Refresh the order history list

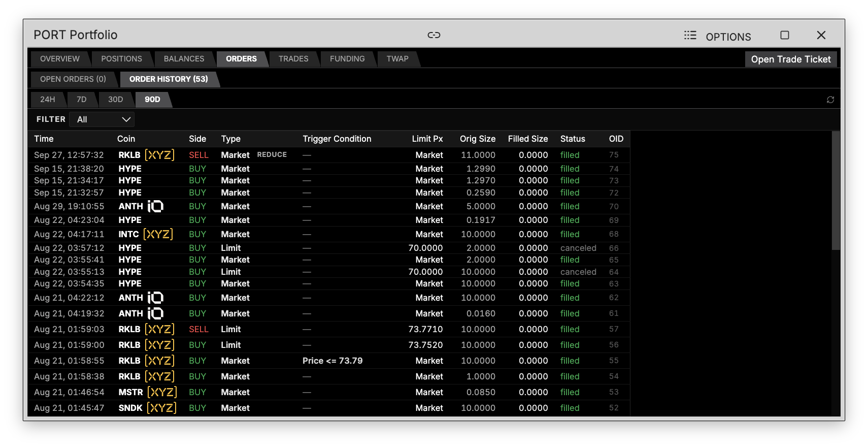[x=830, y=100]
